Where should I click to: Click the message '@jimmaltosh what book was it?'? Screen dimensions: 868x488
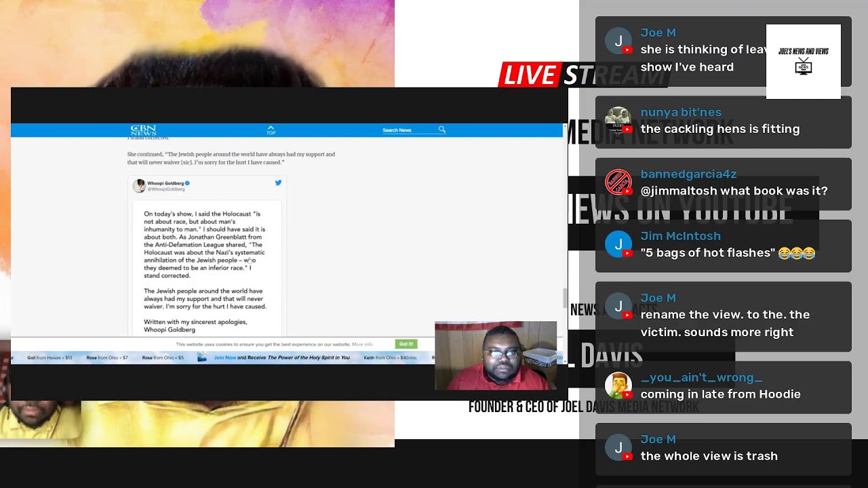[734, 191]
